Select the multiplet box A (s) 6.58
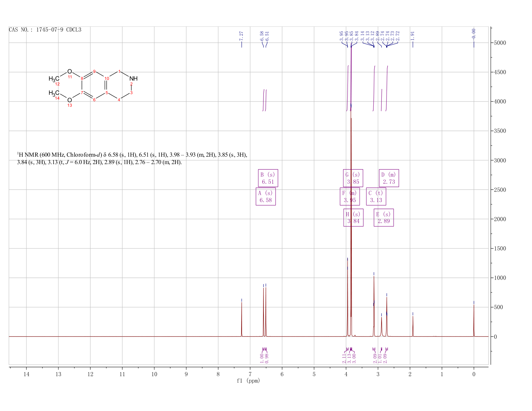Image resolution: width=532 pixels, height=411 pixels. coord(266,197)
